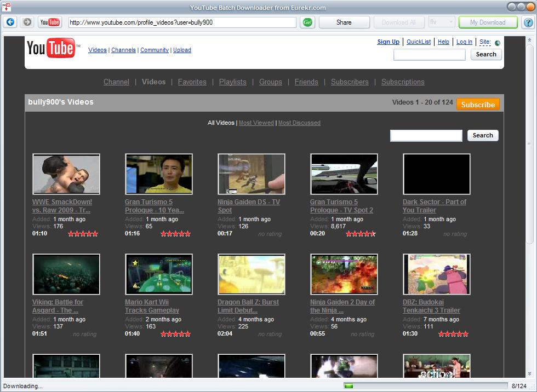The height and width of the screenshot is (392, 537).
Task: Click Mario Kart Wii Tracks Gameplay title
Action: (152, 306)
